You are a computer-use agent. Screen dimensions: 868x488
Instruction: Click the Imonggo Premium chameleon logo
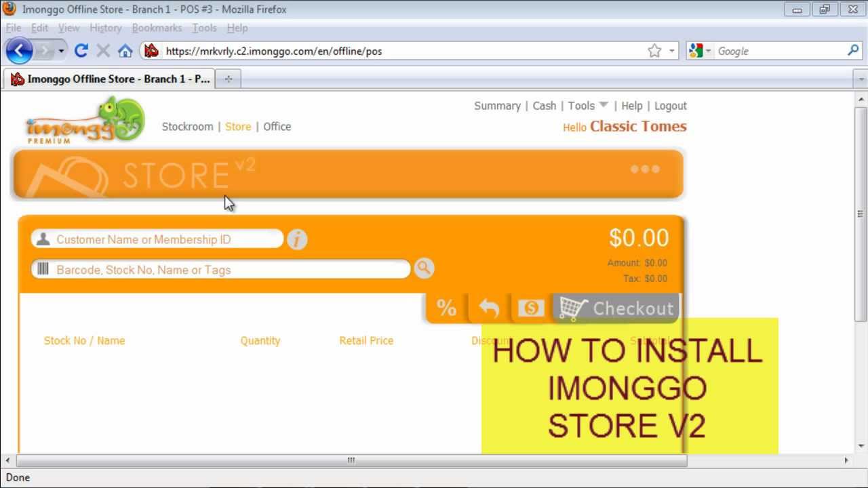(85, 120)
